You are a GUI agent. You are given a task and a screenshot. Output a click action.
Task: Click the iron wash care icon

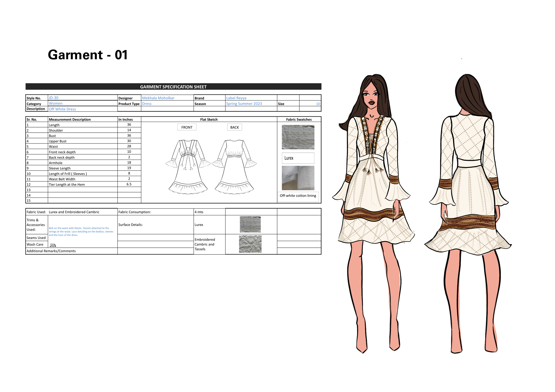pyautogui.click(x=53, y=245)
